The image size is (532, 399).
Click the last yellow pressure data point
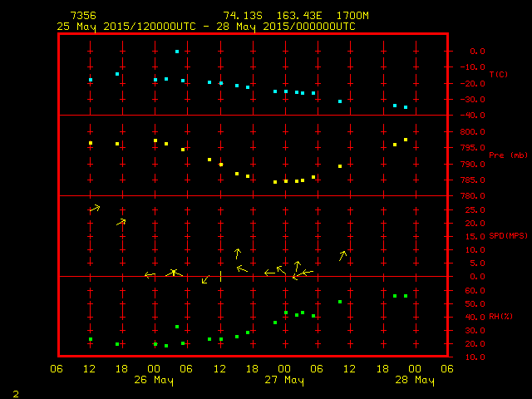(406, 140)
